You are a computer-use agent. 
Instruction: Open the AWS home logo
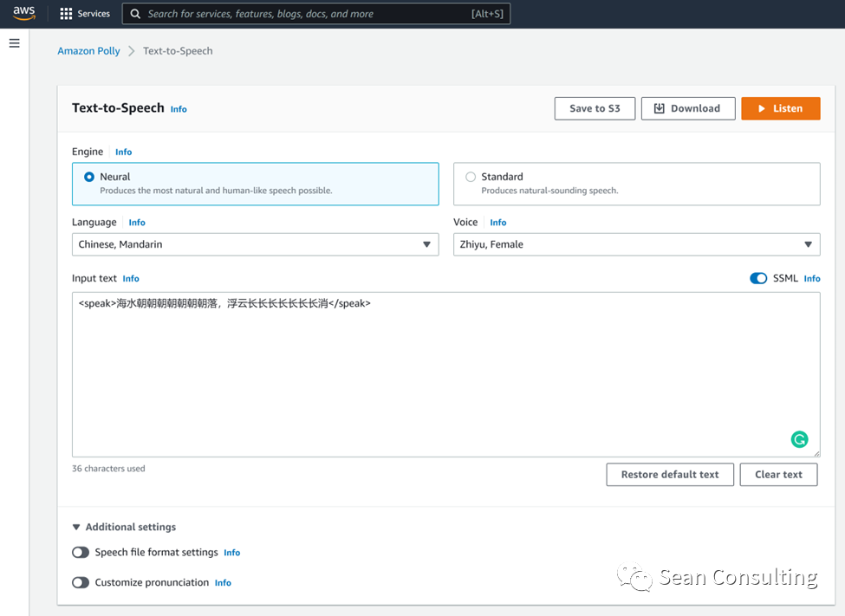pyautogui.click(x=24, y=14)
